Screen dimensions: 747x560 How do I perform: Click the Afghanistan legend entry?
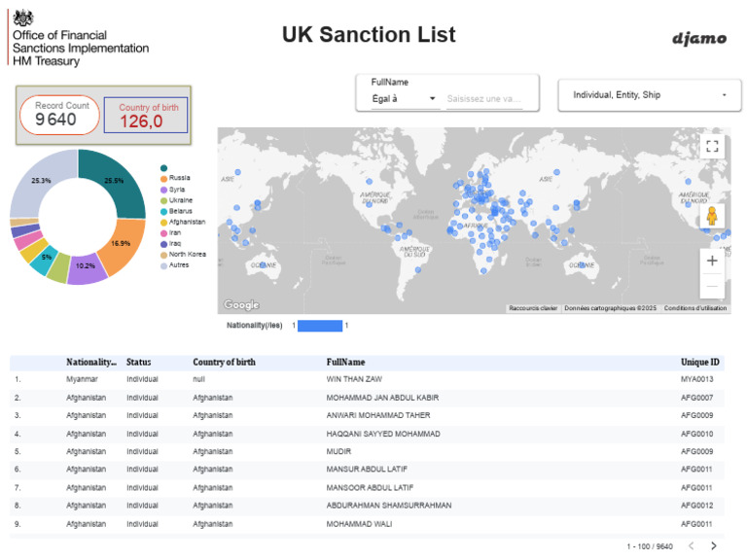coord(183,222)
